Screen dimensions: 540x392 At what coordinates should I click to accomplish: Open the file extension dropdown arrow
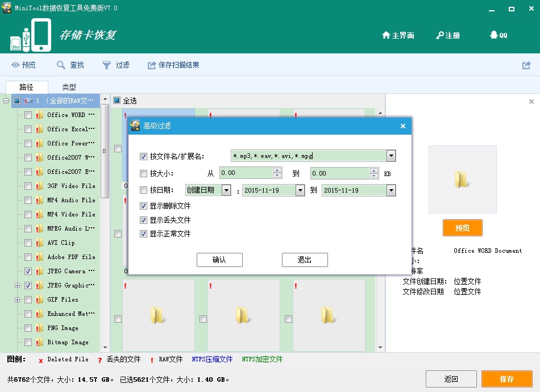[x=391, y=156]
